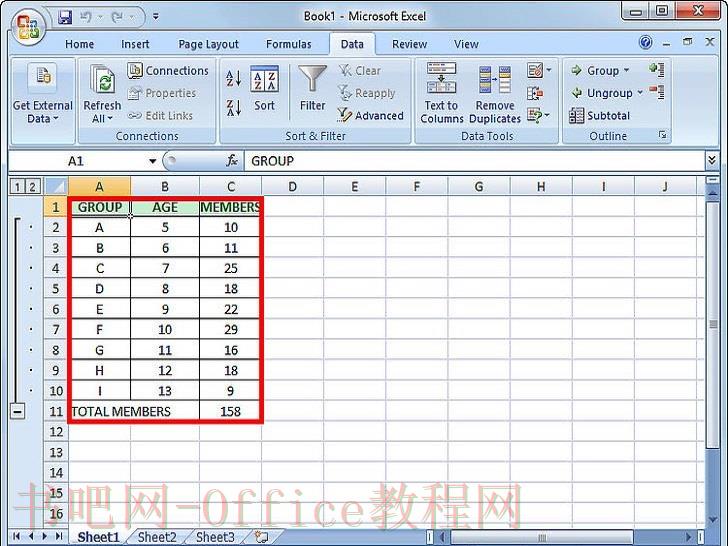Open the Outline dialog launcher
Viewport: 728px width, 546px height.
tap(663, 135)
